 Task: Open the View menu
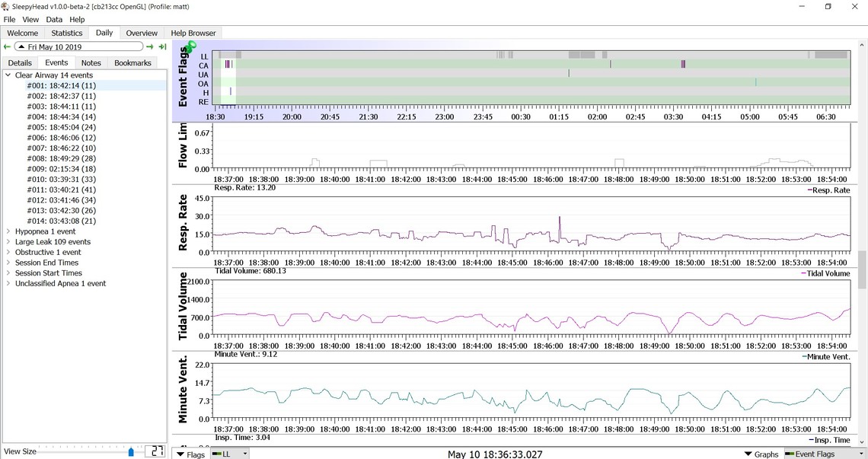30,19
